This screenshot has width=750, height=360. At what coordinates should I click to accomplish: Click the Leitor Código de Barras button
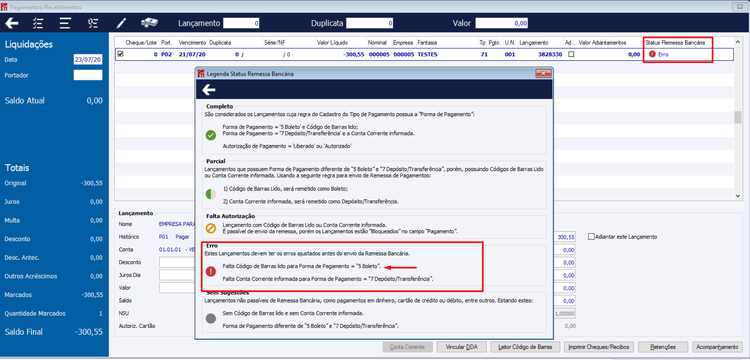point(525,347)
